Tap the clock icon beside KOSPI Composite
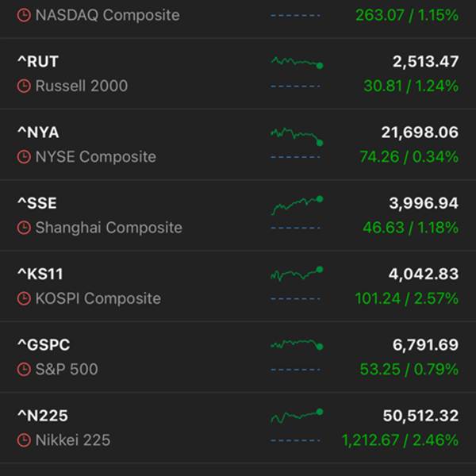This screenshot has height=476, width=476. 25,299
